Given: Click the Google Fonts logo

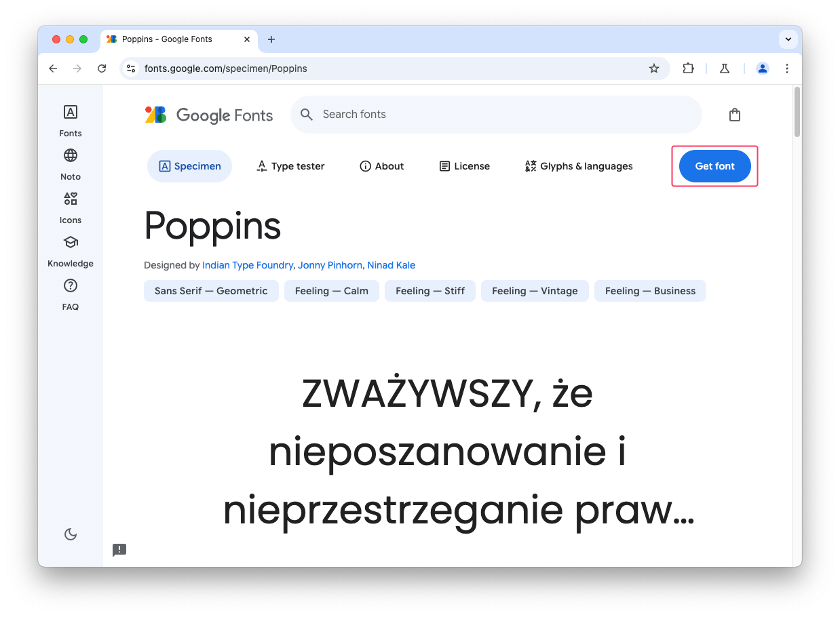Looking at the screenshot, I should point(208,115).
